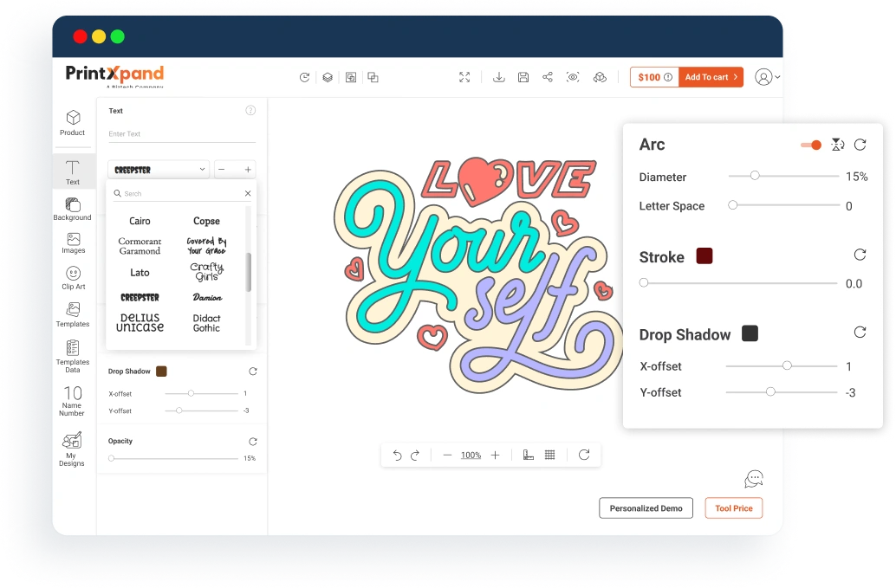The image size is (896, 588).
Task: Click the Personalized Demo button
Action: (646, 508)
